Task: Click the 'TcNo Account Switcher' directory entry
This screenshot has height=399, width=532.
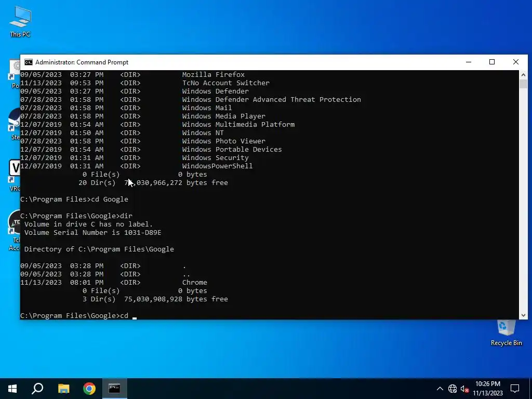Action: [x=225, y=83]
